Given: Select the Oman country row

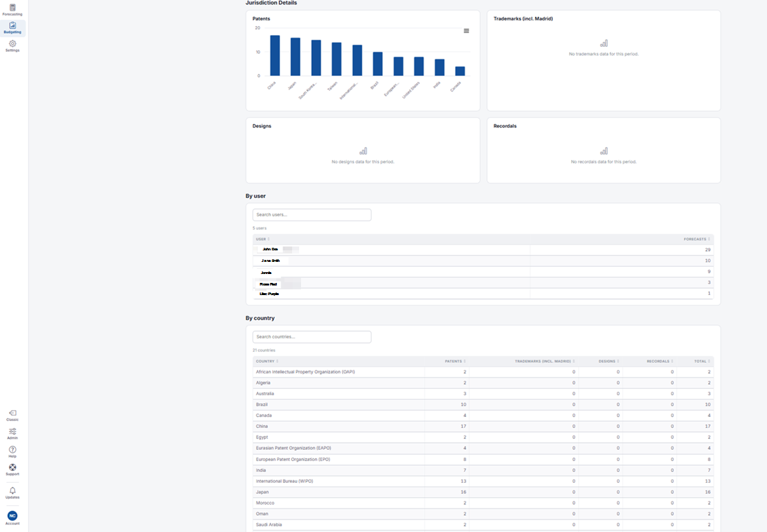Looking at the screenshot, I should (483, 513).
